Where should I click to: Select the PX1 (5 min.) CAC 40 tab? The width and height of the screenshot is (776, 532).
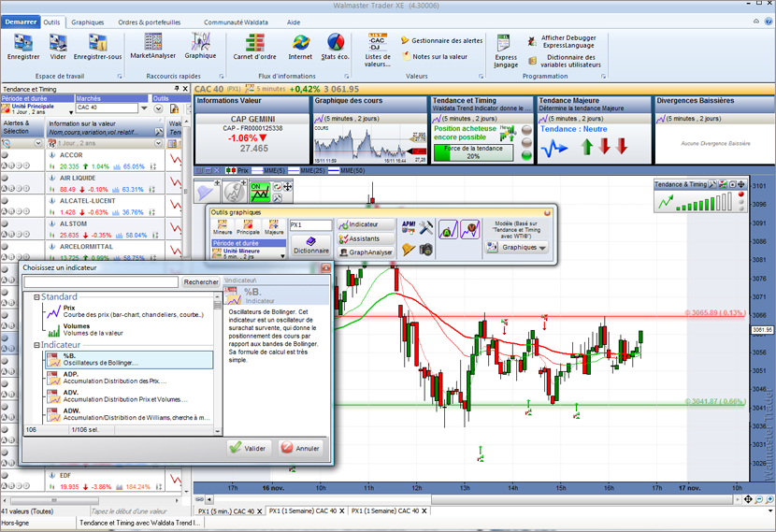[x=226, y=510]
